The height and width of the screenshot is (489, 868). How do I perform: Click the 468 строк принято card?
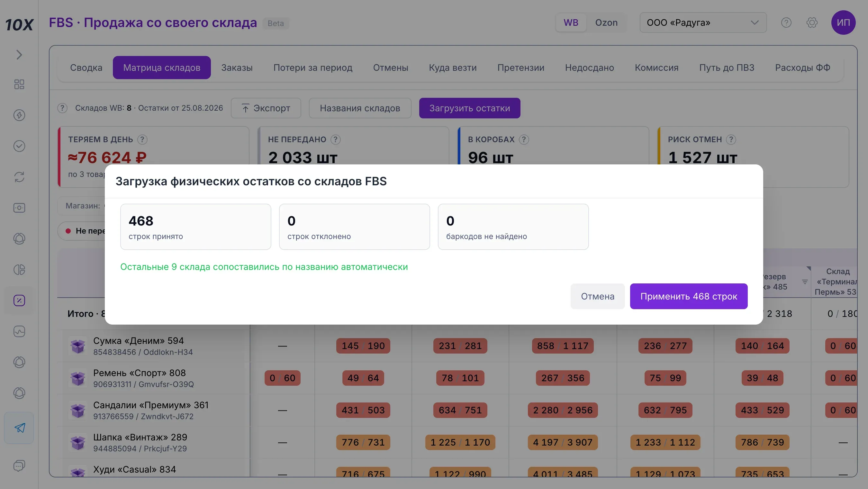pyautogui.click(x=196, y=226)
